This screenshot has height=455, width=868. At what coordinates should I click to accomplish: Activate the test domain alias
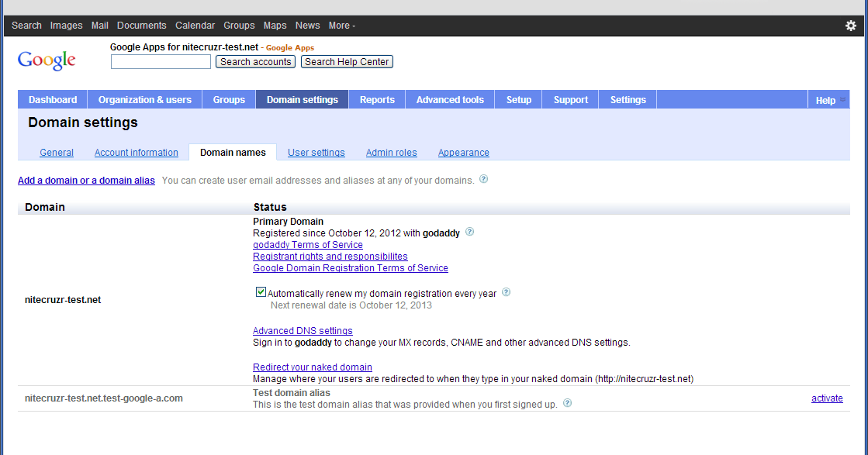827,398
